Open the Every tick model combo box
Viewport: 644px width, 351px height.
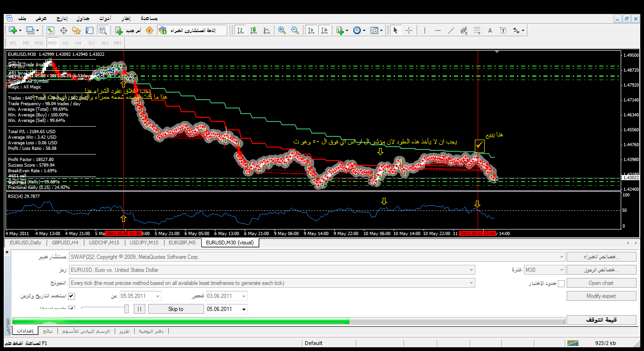click(272, 283)
